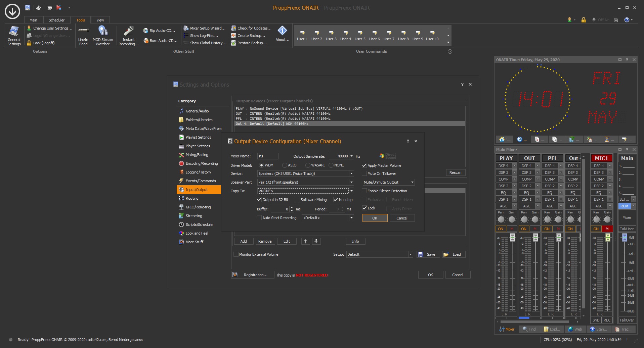Viewport: 644px width, 348px height.
Task: Open the Speaker Pair dropdown
Action: coord(351,182)
